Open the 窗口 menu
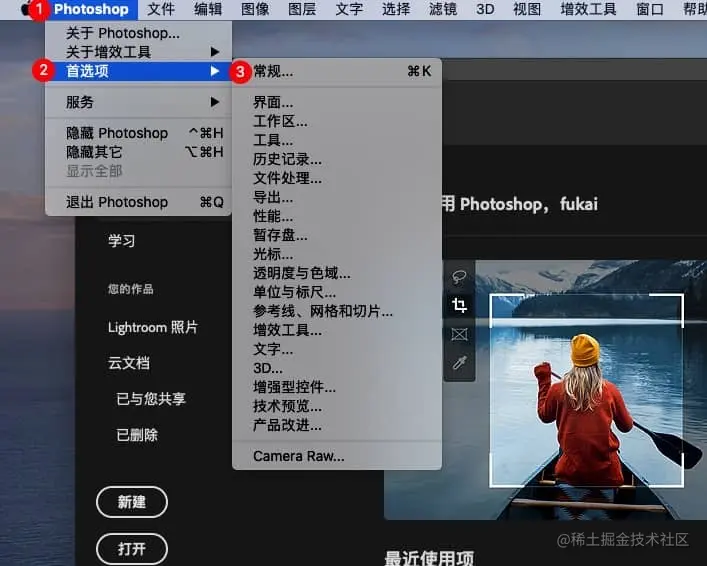707x566 pixels. pos(649,9)
